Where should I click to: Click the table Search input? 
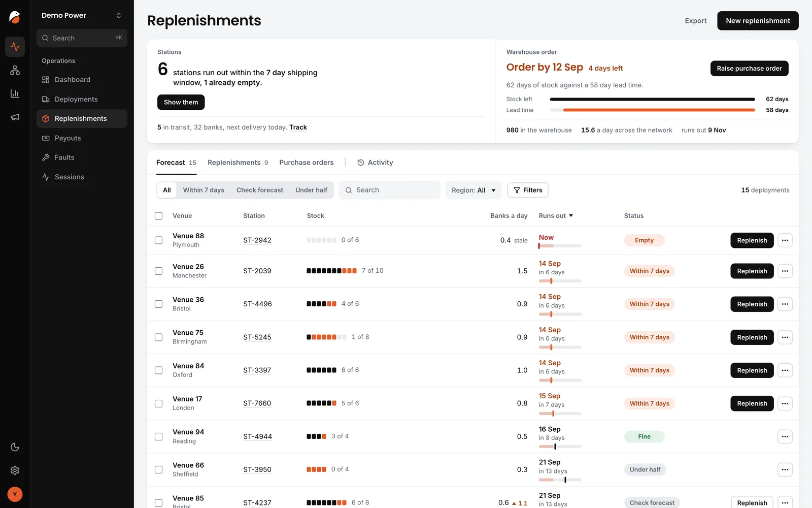click(390, 190)
